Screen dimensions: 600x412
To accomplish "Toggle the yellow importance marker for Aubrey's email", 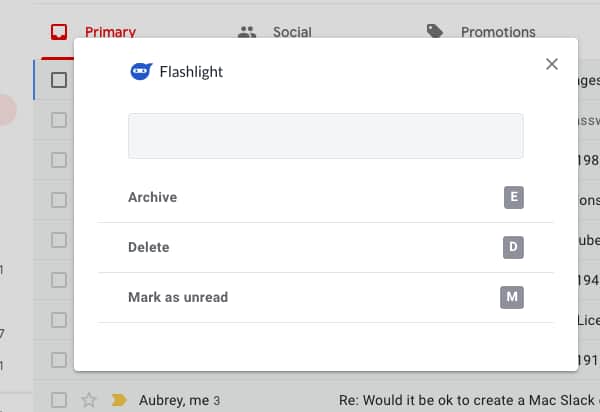I will (x=119, y=400).
